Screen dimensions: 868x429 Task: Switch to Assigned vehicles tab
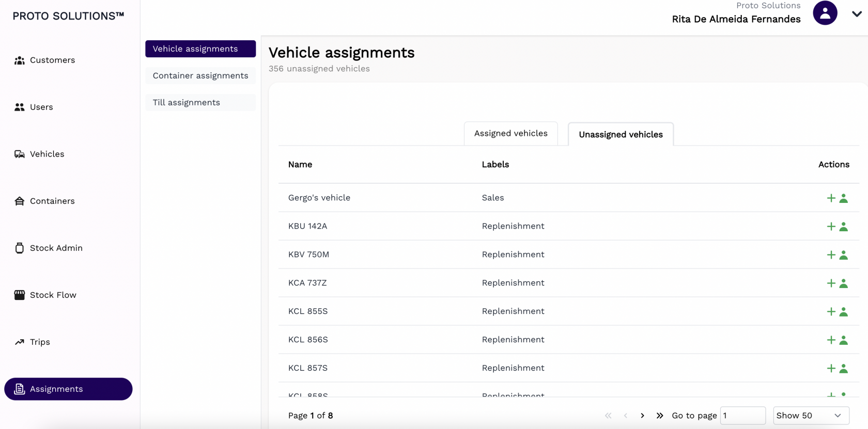pos(511,134)
